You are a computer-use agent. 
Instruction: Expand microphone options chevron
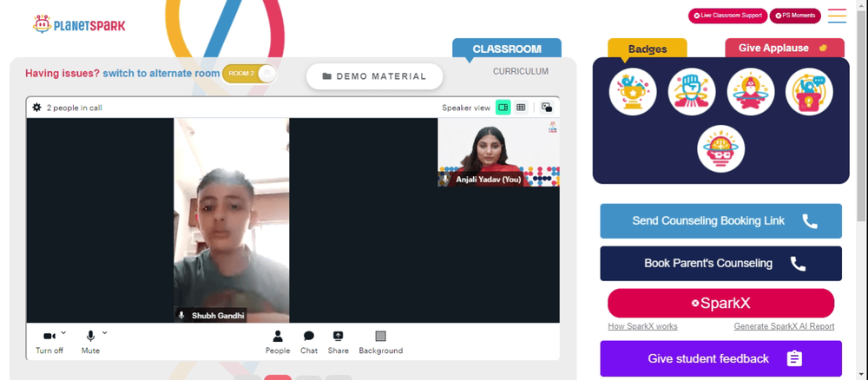pyautogui.click(x=105, y=332)
